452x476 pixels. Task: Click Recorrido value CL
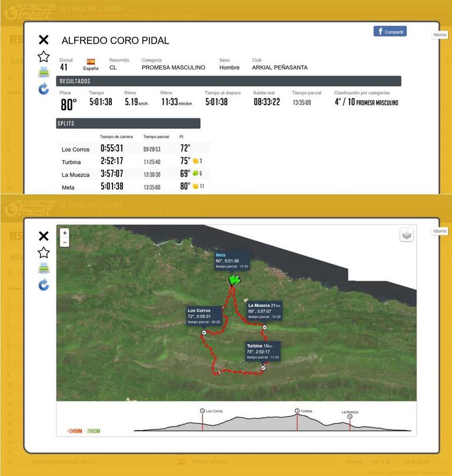(113, 68)
